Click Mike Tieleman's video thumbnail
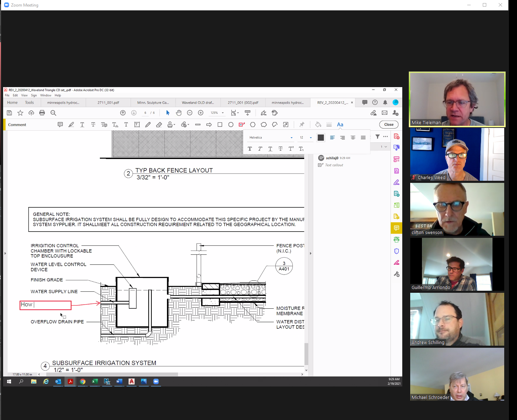 (457, 99)
